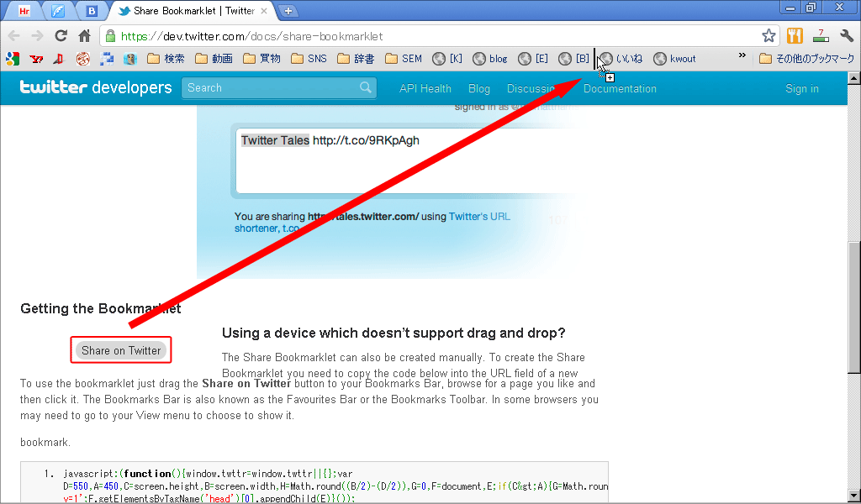Viewport: 861px width, 504px height.
Task: Open the [K] bookmarklet
Action: [447, 59]
